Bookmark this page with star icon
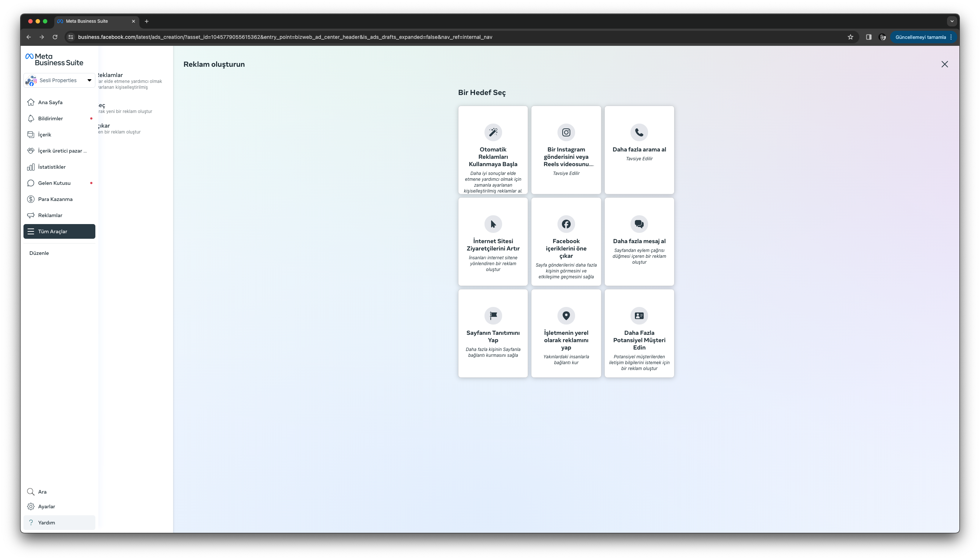The image size is (980, 560). click(850, 37)
